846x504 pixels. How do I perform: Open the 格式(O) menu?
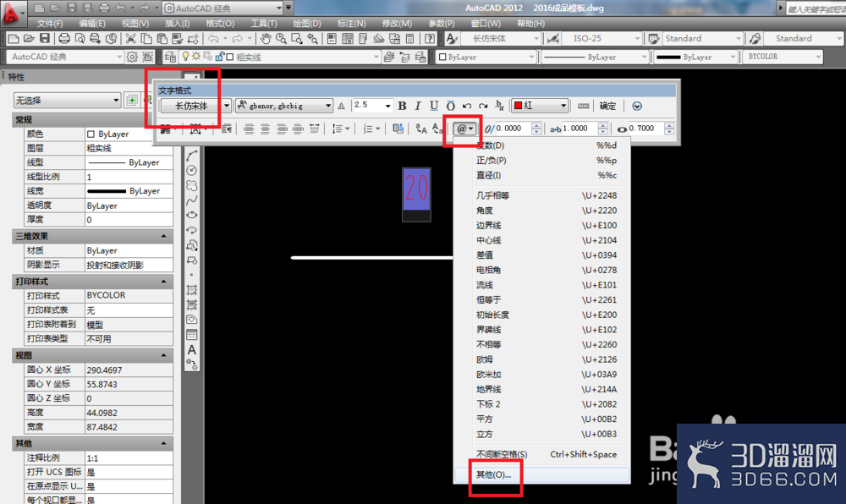click(220, 24)
